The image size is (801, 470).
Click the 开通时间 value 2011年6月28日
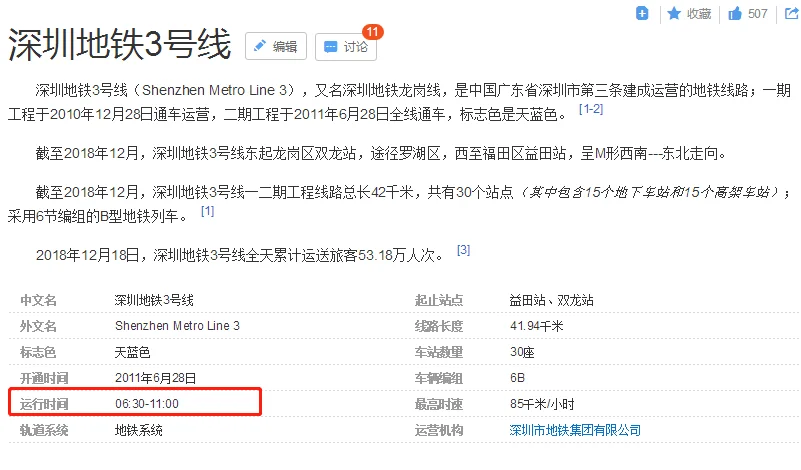point(155,378)
